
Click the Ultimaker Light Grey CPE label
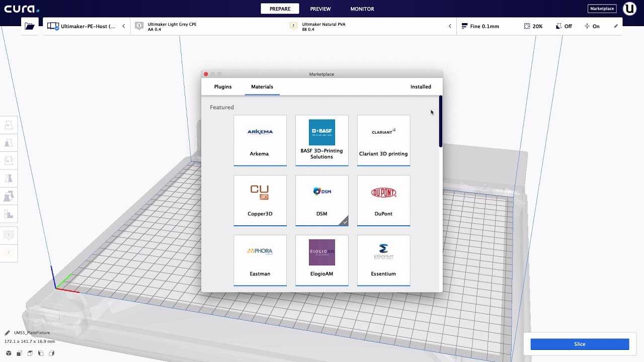[172, 24]
